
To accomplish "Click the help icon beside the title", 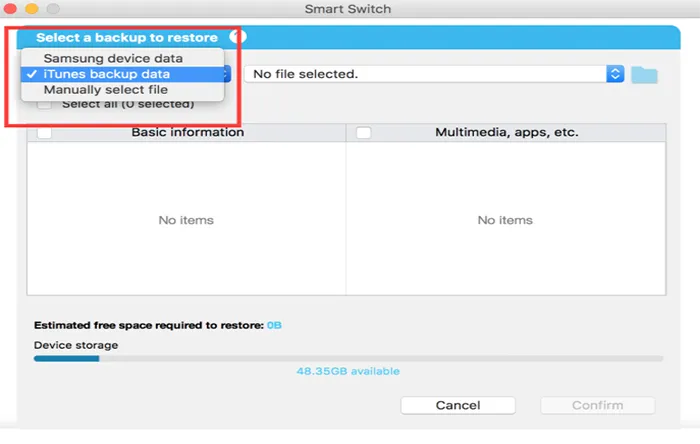I will pyautogui.click(x=241, y=37).
